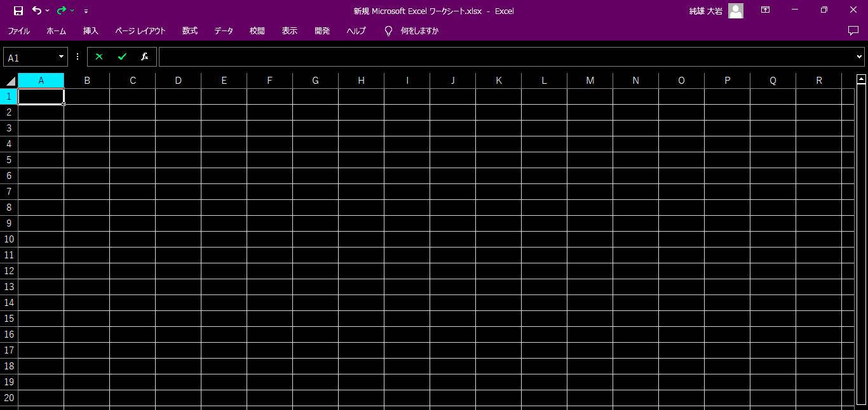Switch to the 数式 ribbon tab
868x410 pixels.
[189, 30]
